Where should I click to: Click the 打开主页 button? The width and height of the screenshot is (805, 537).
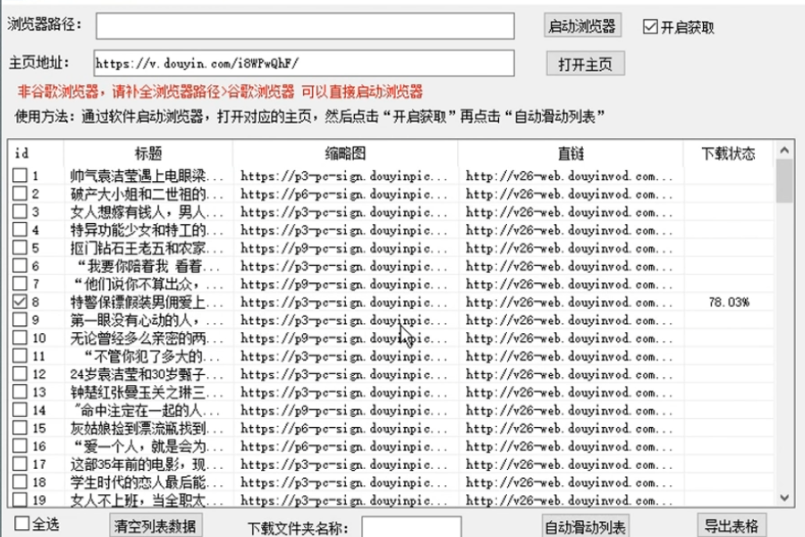coord(584,64)
